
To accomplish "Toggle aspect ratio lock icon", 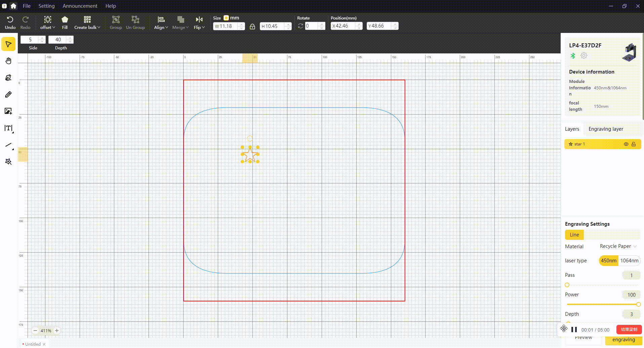I will tap(252, 27).
